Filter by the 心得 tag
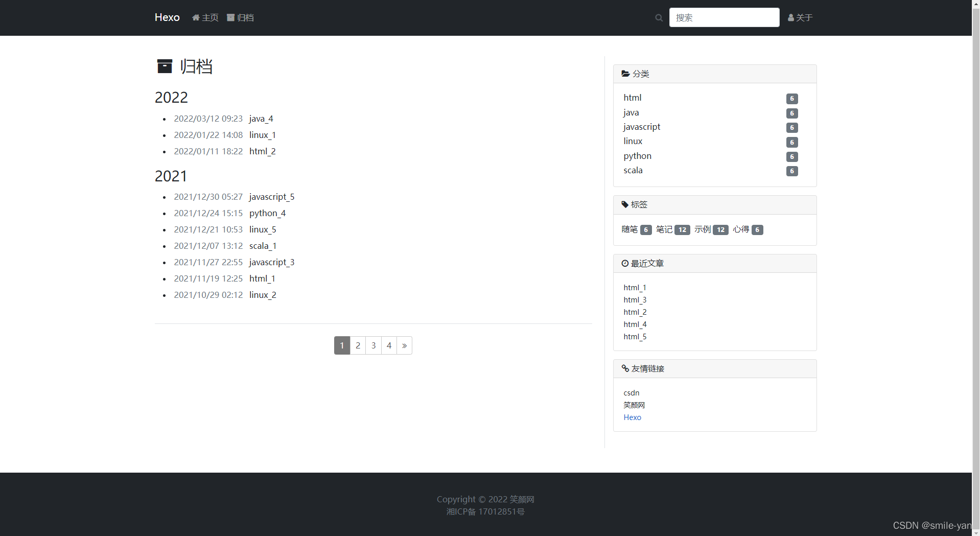Viewport: 980px width, 536px height. pos(741,229)
